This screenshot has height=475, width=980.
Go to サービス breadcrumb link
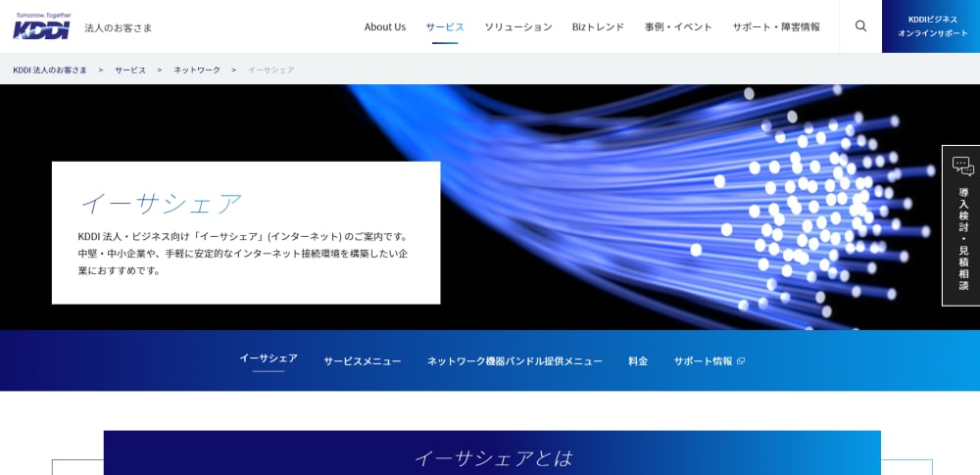click(x=130, y=70)
